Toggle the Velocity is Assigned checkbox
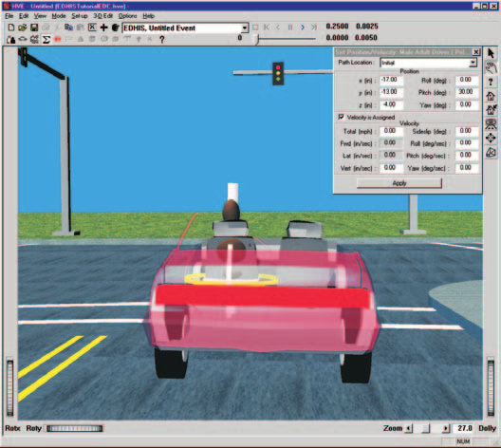 pos(341,117)
